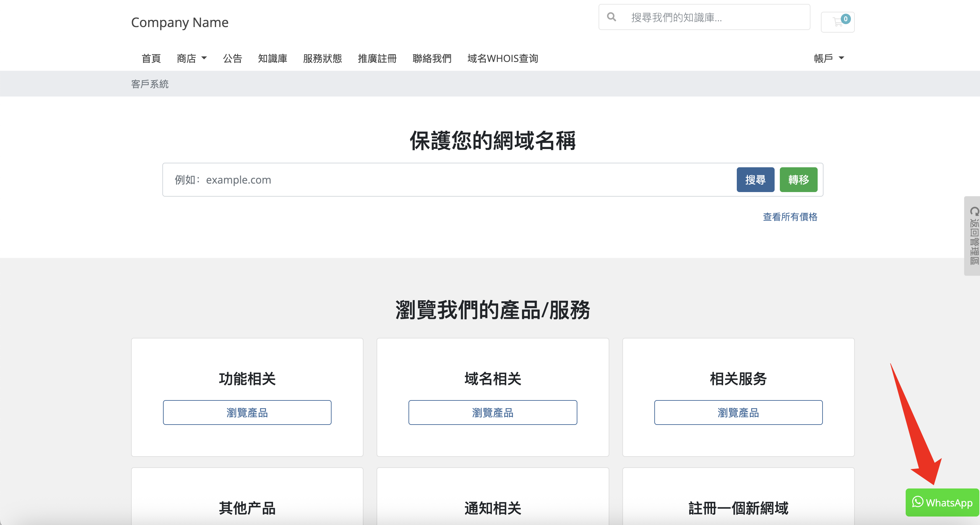Select 聯絡我們 in the navbar
980x525 pixels.
tap(432, 59)
